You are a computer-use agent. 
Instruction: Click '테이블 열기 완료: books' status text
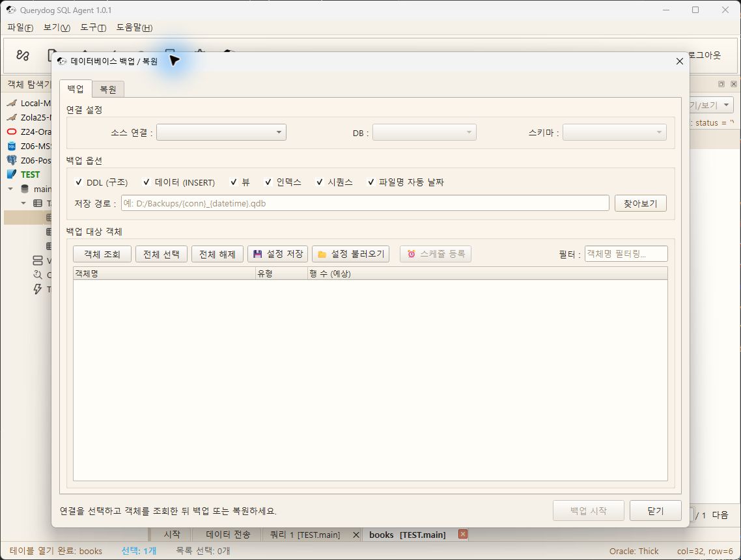pyautogui.click(x=56, y=551)
